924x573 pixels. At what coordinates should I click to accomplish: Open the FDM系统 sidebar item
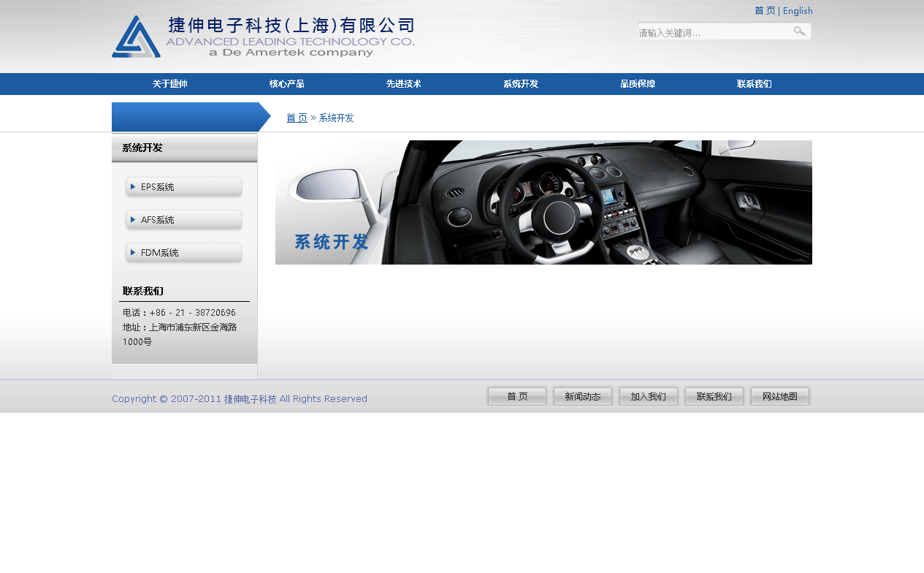click(184, 253)
